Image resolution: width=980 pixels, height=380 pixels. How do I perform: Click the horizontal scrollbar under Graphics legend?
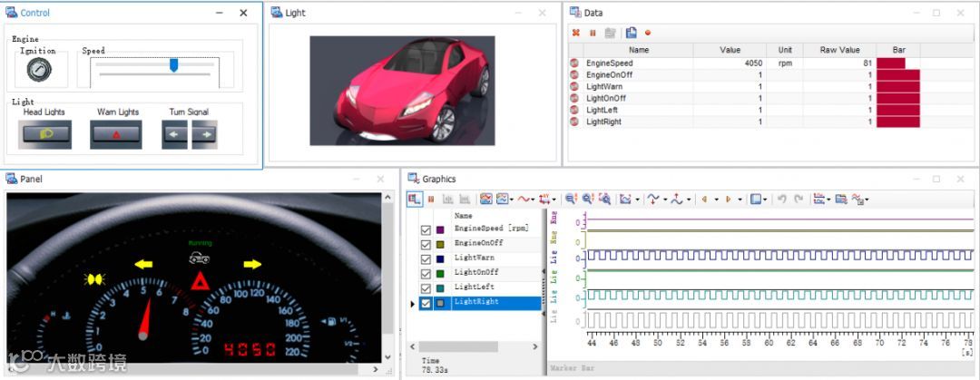pyautogui.click(x=458, y=346)
